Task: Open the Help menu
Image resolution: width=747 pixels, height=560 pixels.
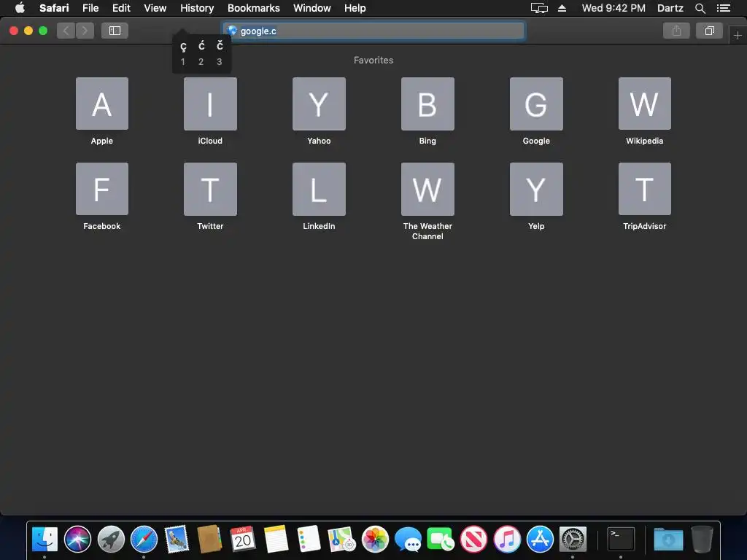Action: pyautogui.click(x=355, y=8)
